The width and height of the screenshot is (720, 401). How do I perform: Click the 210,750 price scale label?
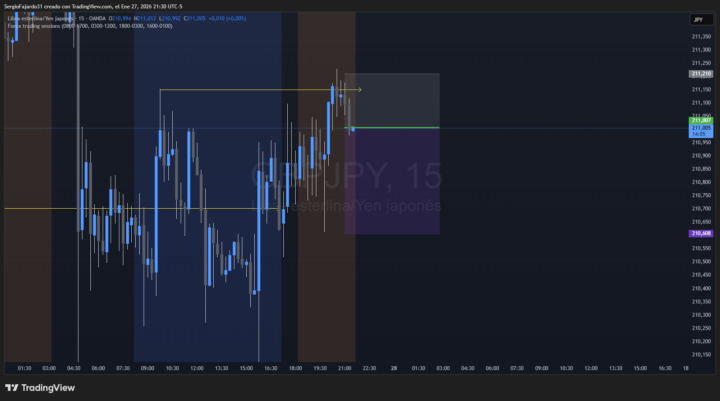click(x=701, y=195)
